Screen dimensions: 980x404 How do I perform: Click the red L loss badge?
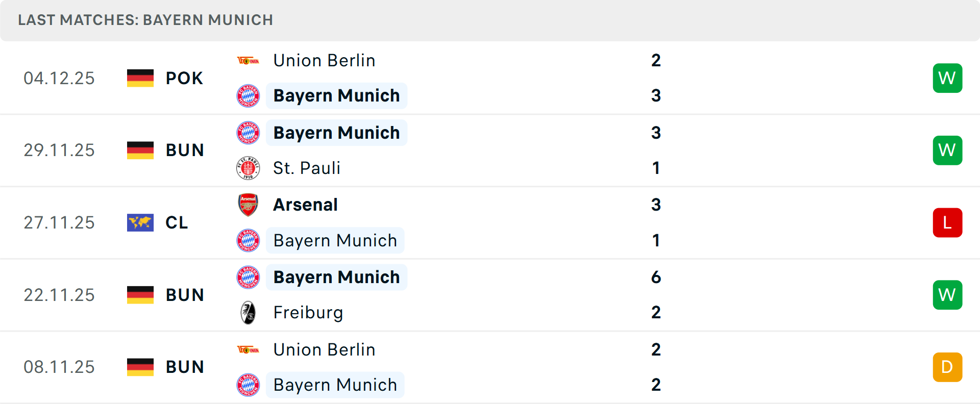[x=947, y=222]
